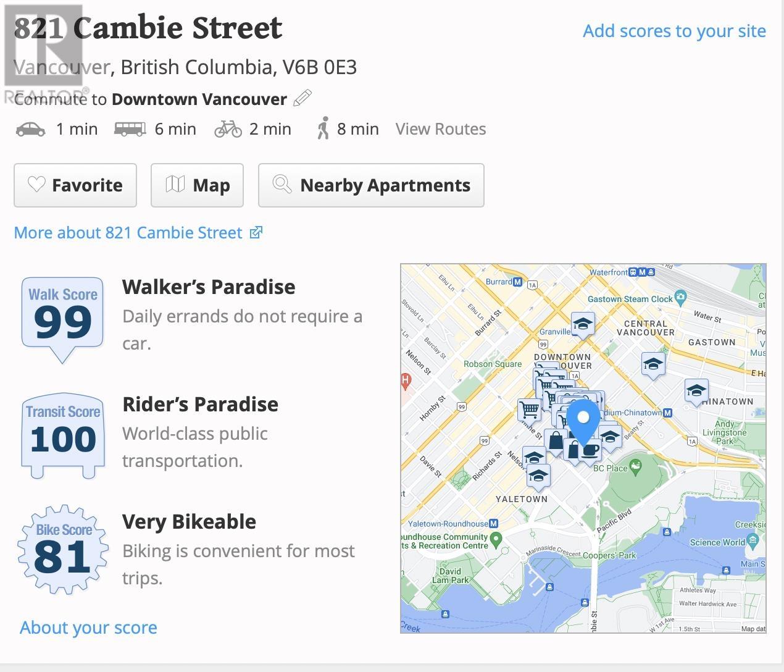Image resolution: width=784 pixels, height=672 pixels.
Task: Click the graduation cap marker near Granville
Action: point(582,325)
